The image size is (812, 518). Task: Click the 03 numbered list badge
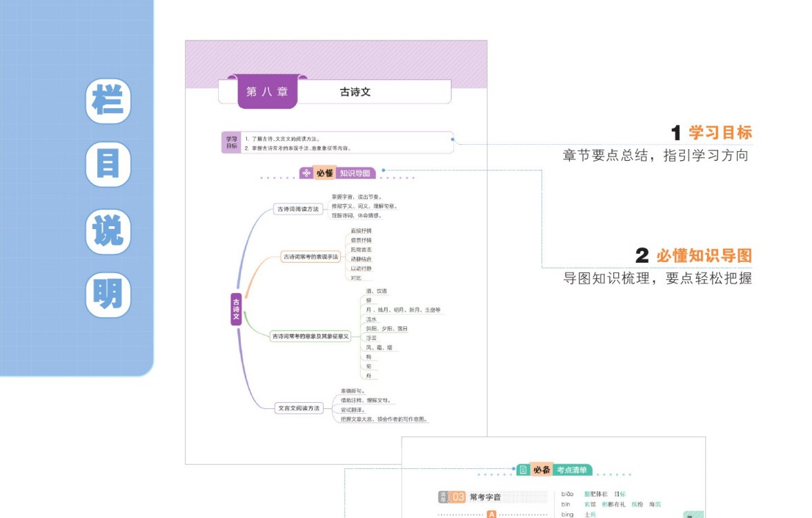(457, 496)
